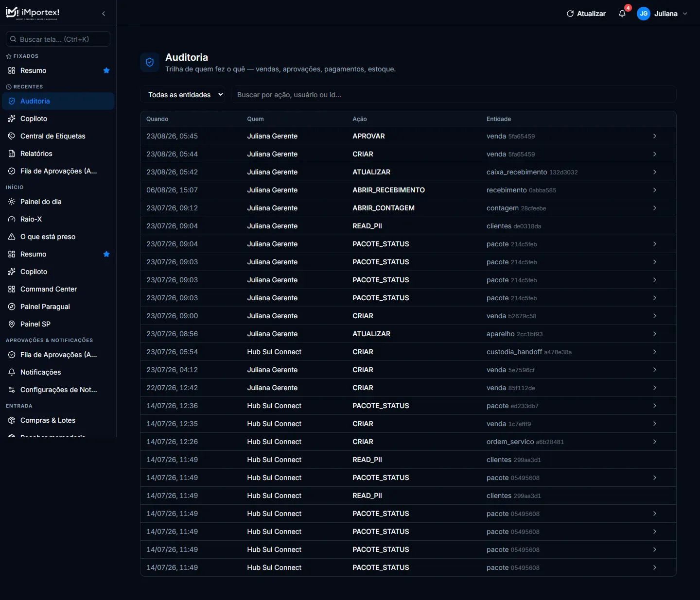Collapse the sidebar with the chevron arrow

104,14
